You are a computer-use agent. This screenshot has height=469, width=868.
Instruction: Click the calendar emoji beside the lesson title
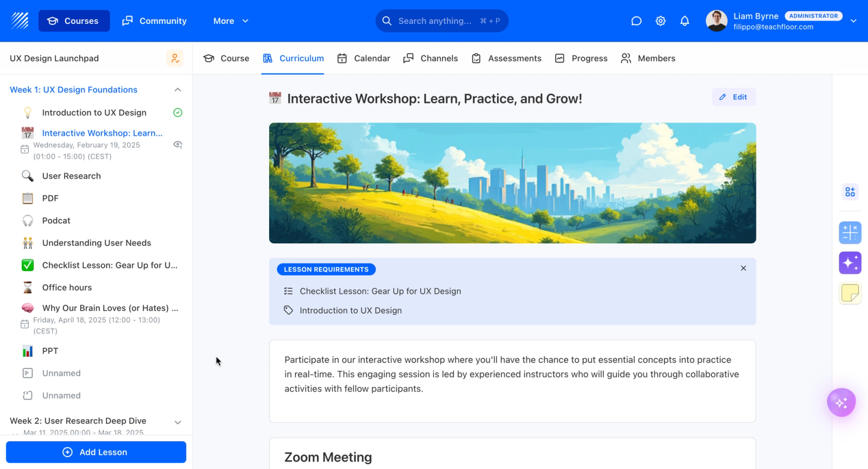[x=275, y=98]
